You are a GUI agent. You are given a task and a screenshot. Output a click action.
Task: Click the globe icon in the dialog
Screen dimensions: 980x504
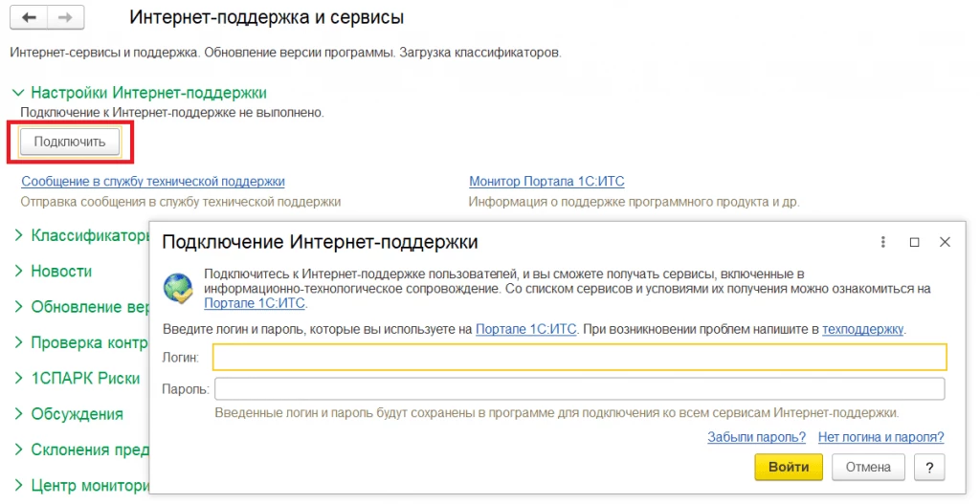[x=178, y=288]
